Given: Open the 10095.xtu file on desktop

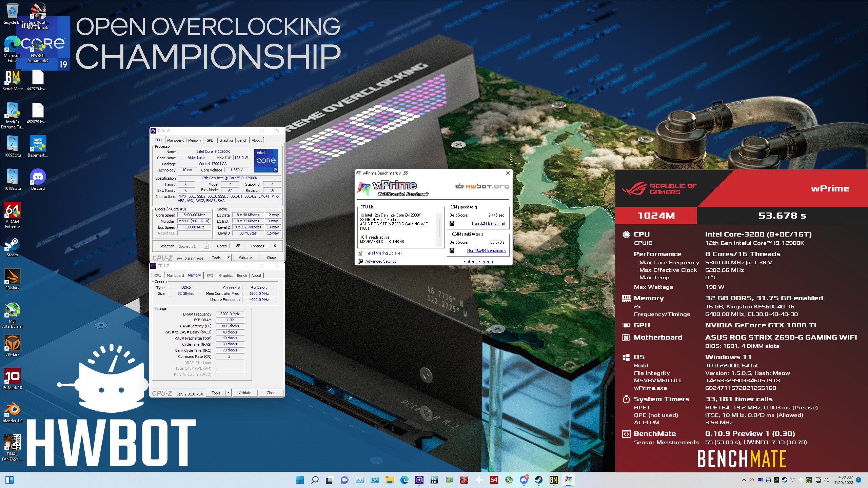Looking at the screenshot, I should point(13,146).
